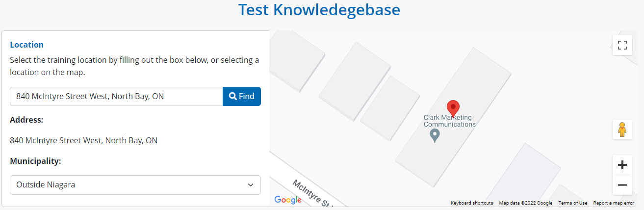Open the Google logo on the map
Screen dimensions: 644x210
(287, 200)
